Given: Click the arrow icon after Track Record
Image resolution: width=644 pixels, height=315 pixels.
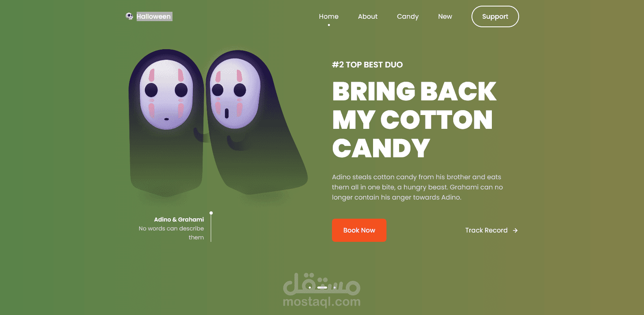Looking at the screenshot, I should point(515,230).
